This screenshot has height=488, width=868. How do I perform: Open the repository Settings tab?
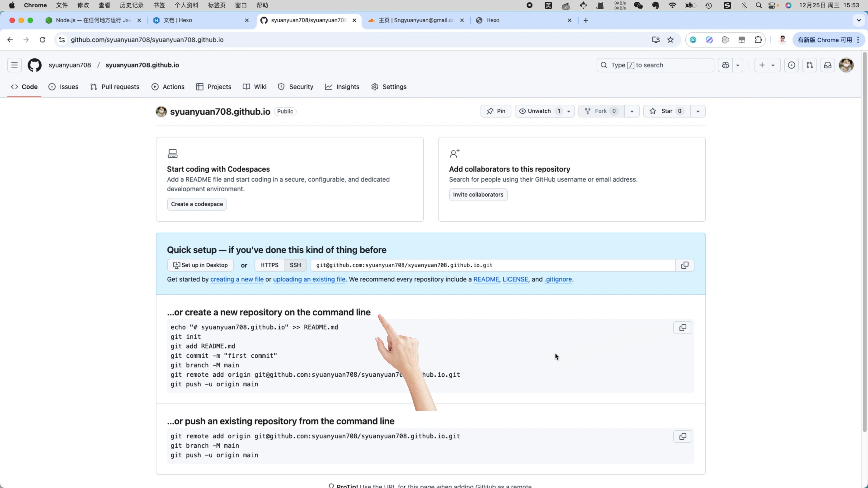point(389,87)
